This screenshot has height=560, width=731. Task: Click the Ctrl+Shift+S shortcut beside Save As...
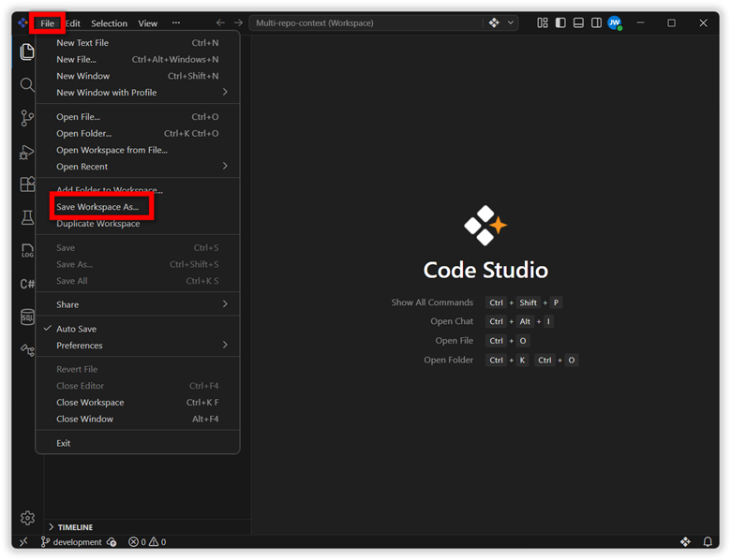point(194,264)
